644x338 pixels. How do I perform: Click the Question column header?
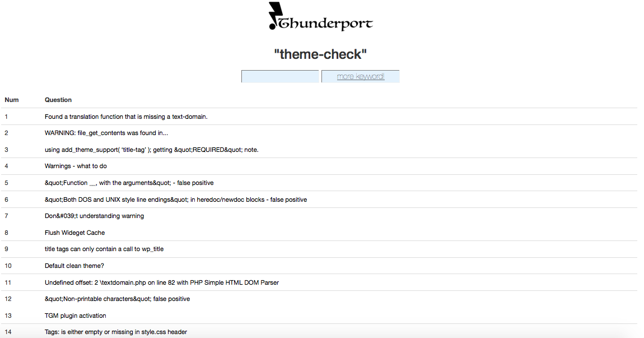pos(58,100)
